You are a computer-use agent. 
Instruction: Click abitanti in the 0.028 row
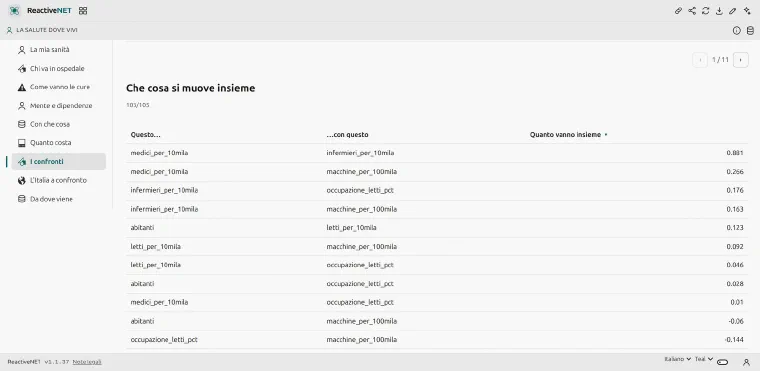pyautogui.click(x=142, y=284)
